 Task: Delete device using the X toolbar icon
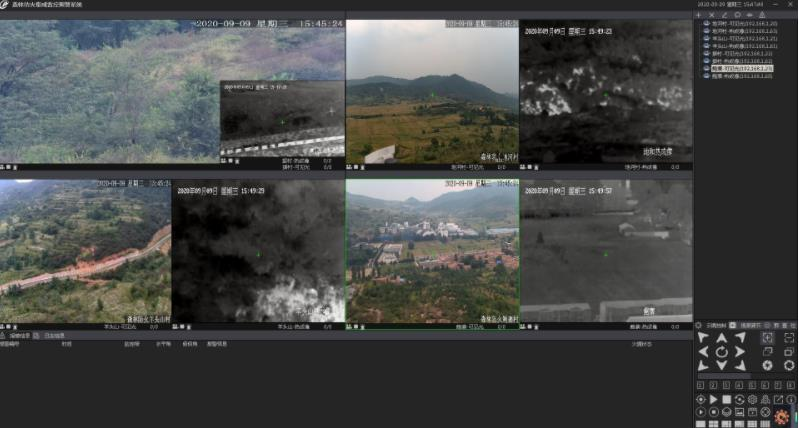coord(712,15)
